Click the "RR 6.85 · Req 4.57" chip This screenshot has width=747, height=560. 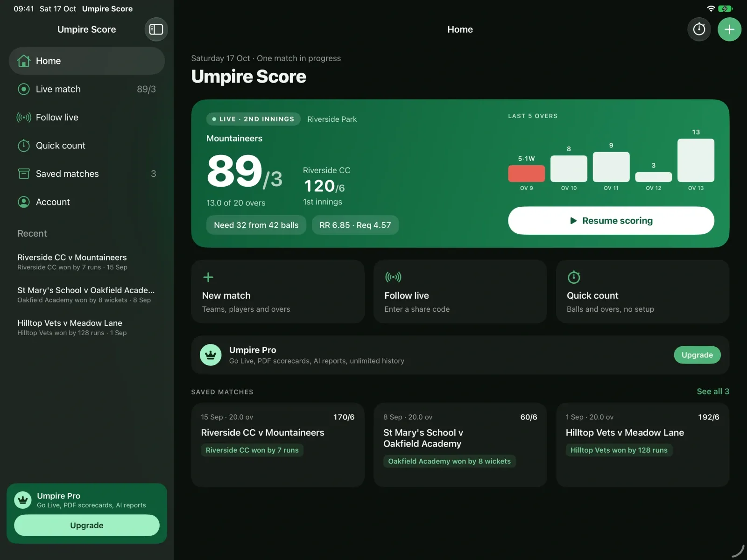[x=355, y=225]
